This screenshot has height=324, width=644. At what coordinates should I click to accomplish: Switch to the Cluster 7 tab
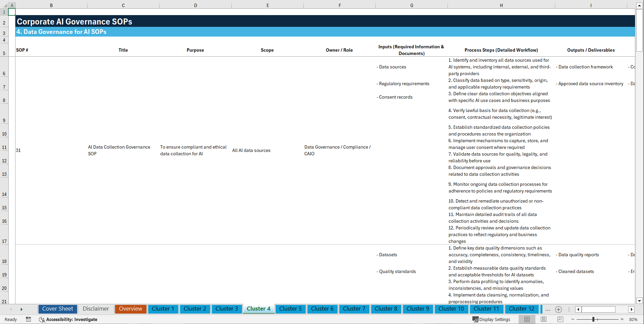[354, 309]
